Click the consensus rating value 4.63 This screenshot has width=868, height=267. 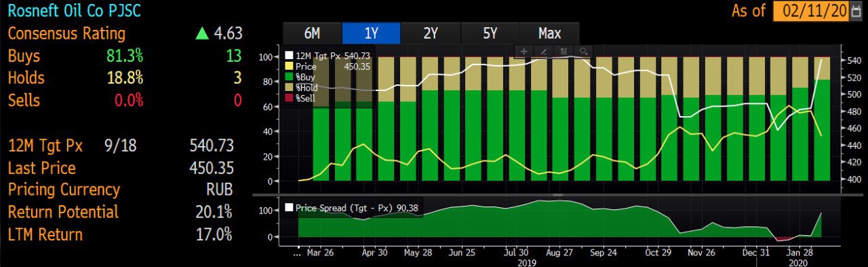pos(229,33)
